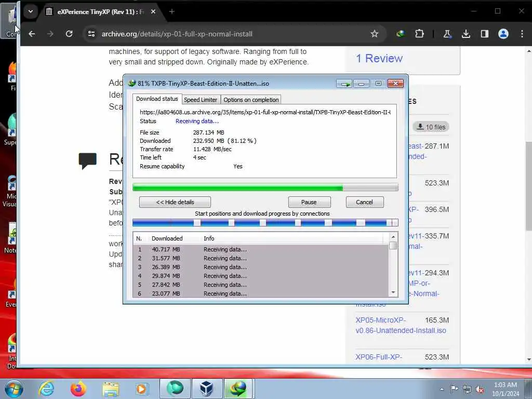Image resolution: width=532 pixels, height=399 pixels.
Task: Click the green download progress bar
Action: [265, 187]
